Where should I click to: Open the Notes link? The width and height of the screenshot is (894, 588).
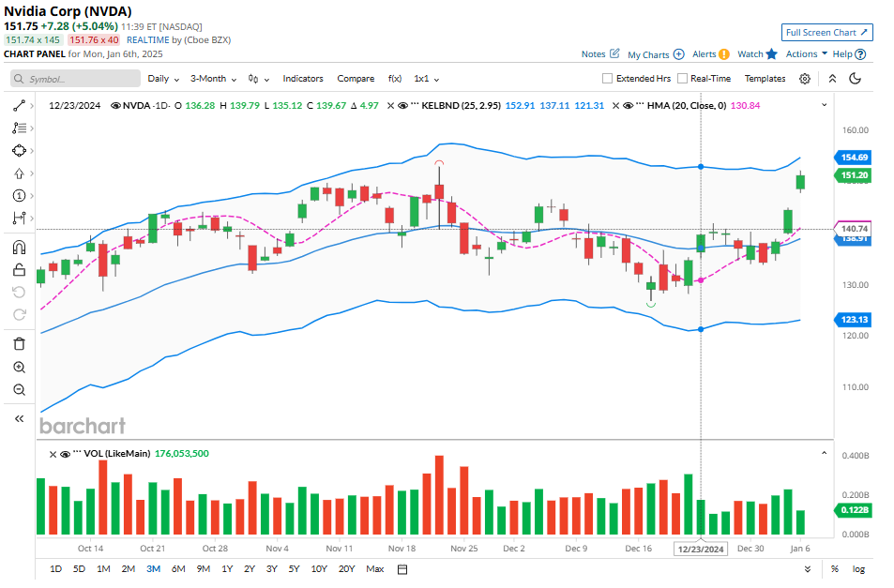(x=599, y=54)
